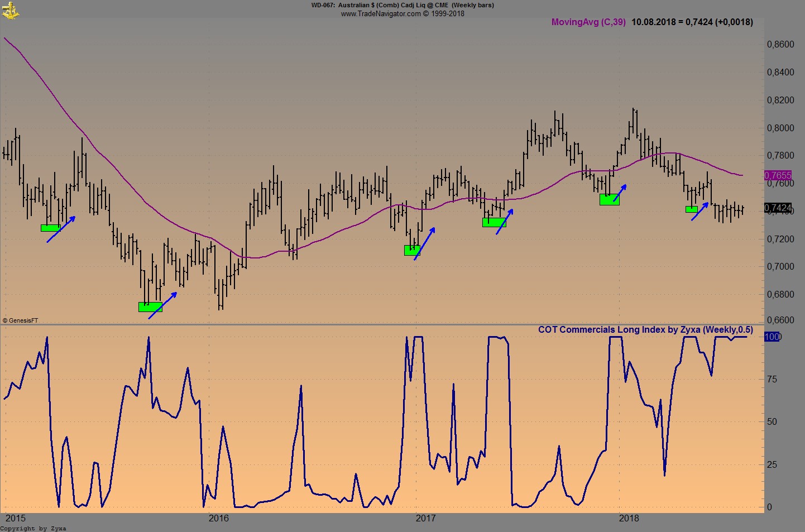The height and width of the screenshot is (532, 805).
Task: Click the gold ship logo icon
Action: (10, 10)
